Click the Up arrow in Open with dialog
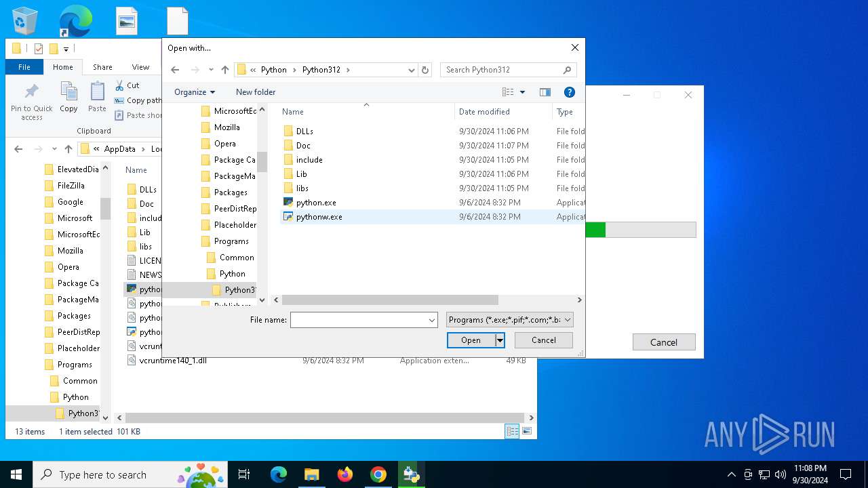Screen dimensions: 868x488 pos(225,70)
